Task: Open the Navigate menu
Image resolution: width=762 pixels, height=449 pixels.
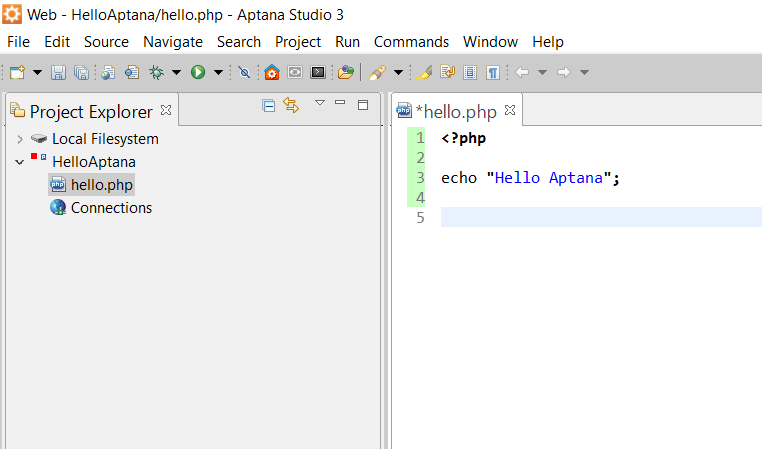Action: [x=173, y=42]
